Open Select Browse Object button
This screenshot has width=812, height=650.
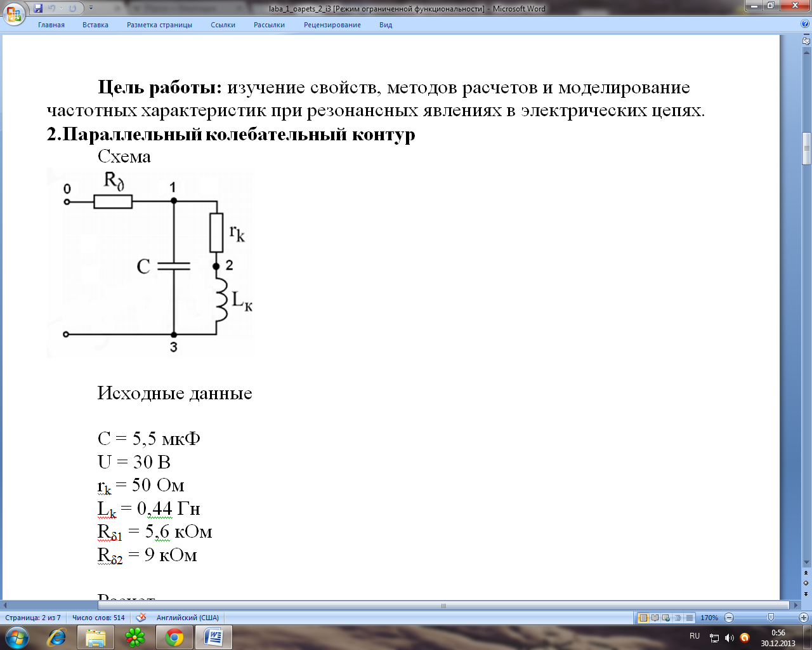(x=806, y=583)
